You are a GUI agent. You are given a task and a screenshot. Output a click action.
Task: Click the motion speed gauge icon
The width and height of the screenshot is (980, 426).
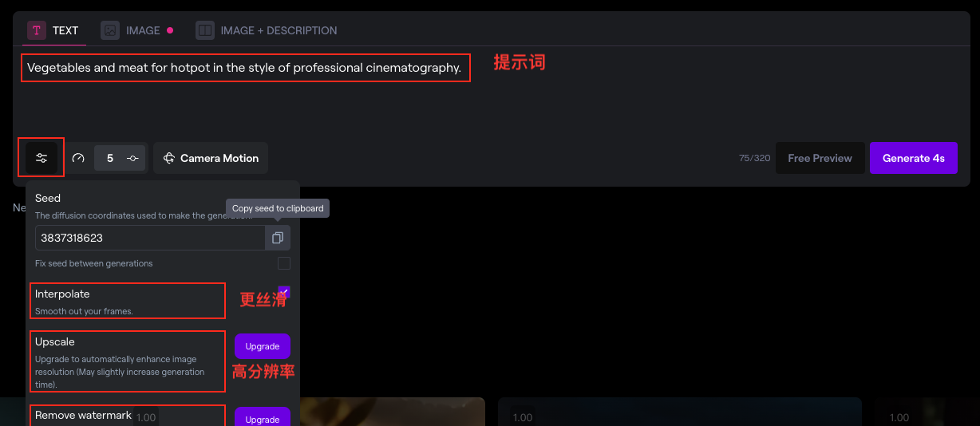78,158
